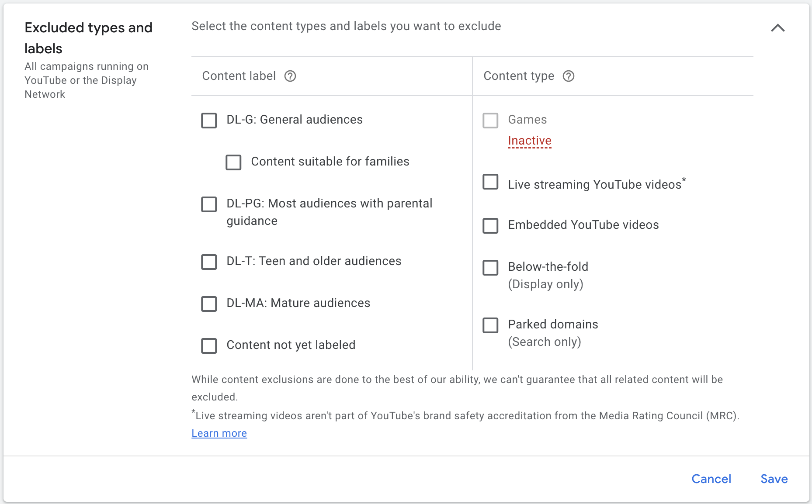Open the Content type help icon
812x504 pixels.
point(569,76)
